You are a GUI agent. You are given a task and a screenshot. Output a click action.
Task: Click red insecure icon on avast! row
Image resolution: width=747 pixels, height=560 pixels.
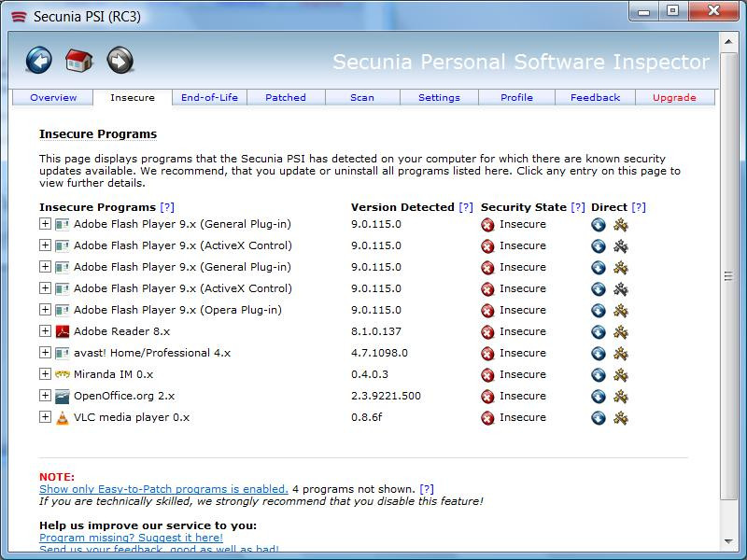487,354
